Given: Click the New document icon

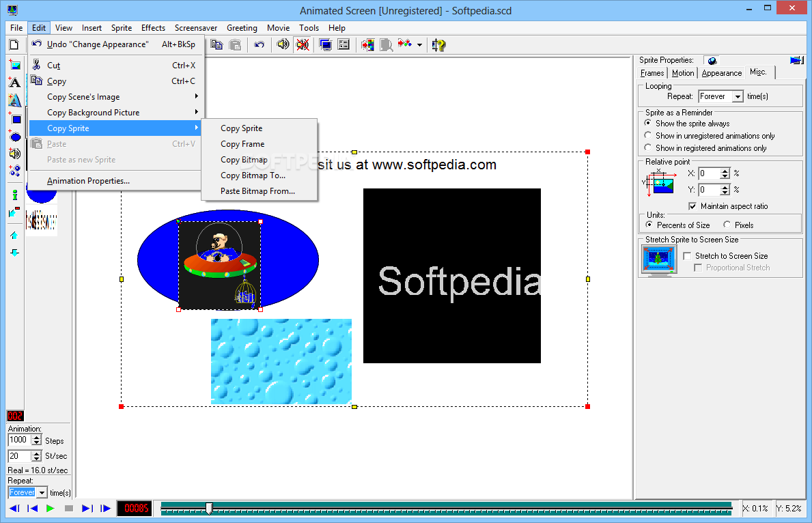Looking at the screenshot, I should pos(14,45).
